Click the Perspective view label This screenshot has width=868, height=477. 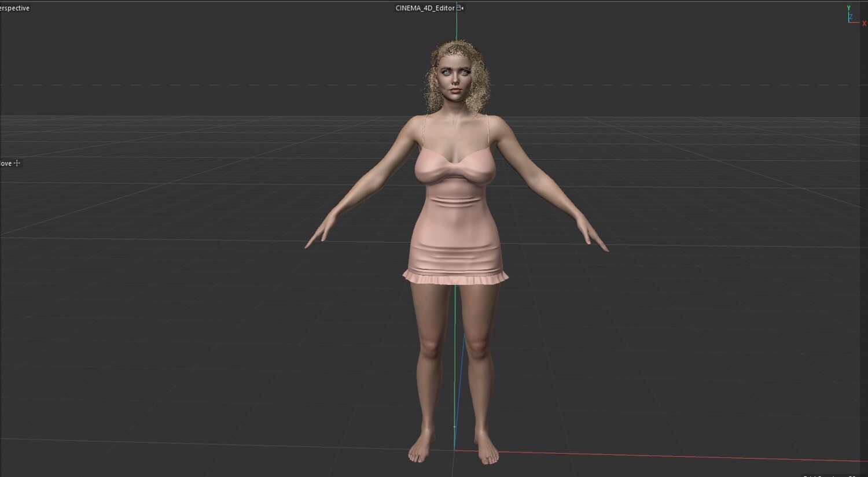[14, 8]
